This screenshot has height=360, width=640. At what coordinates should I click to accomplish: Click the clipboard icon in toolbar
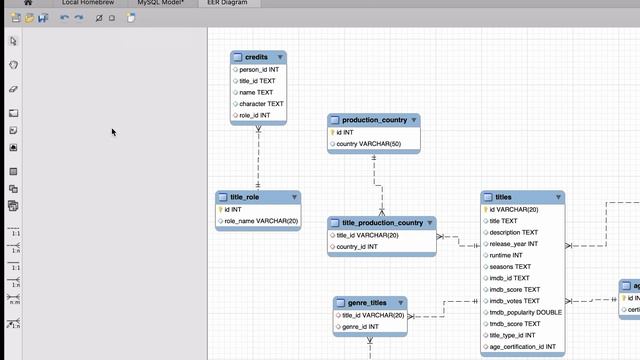(131, 18)
